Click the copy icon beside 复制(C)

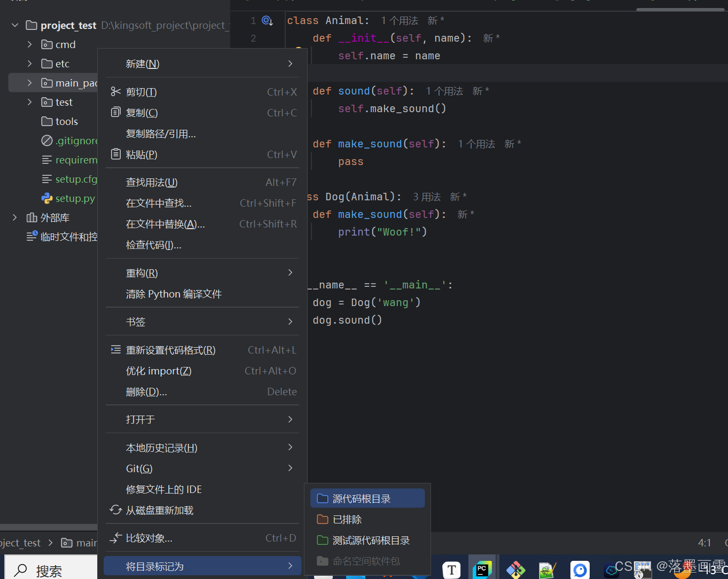click(x=115, y=112)
